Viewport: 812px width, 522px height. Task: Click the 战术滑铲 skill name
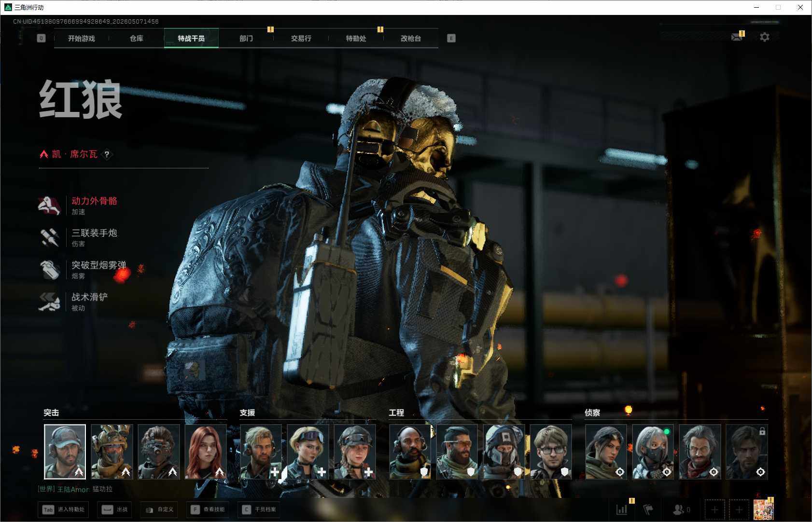[90, 297]
